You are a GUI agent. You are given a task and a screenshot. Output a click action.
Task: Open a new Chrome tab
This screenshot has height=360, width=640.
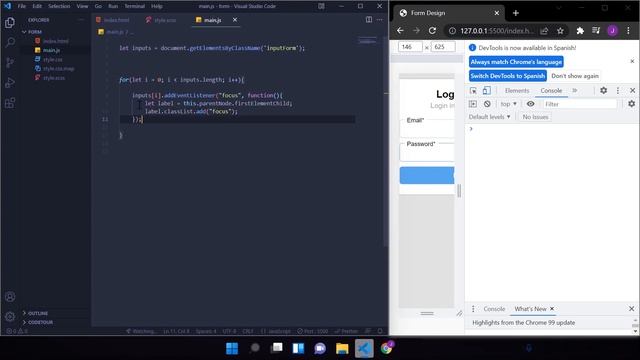coord(516,13)
